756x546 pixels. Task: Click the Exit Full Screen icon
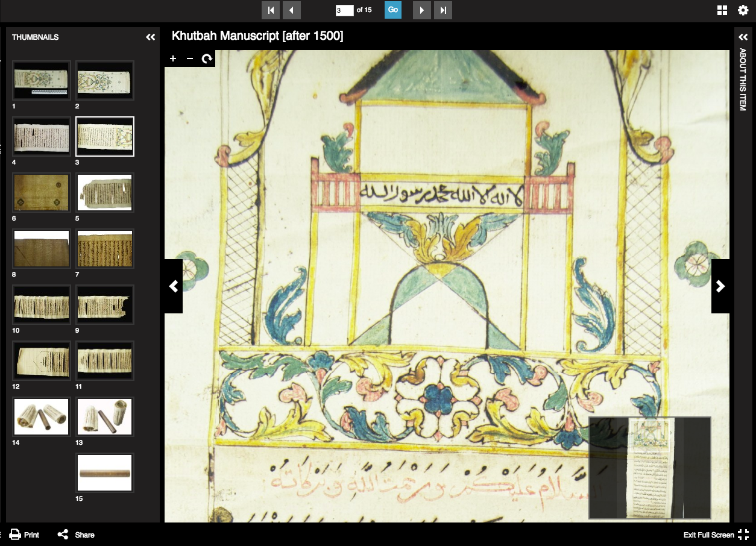743,535
